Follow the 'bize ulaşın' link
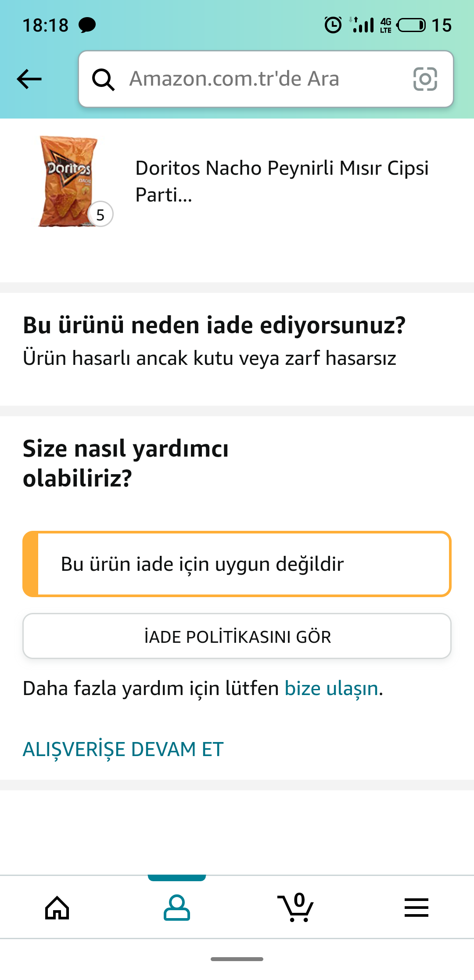474x980 pixels. pos(331,688)
